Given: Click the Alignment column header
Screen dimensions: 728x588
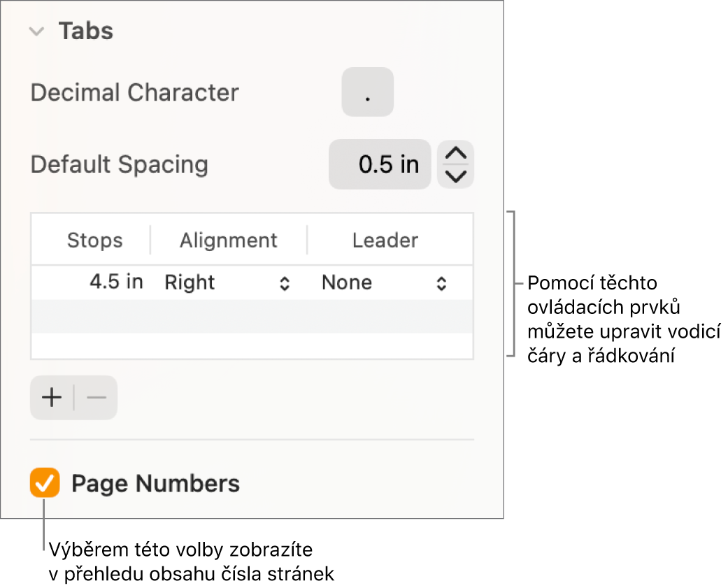Looking at the screenshot, I should 229,241.
